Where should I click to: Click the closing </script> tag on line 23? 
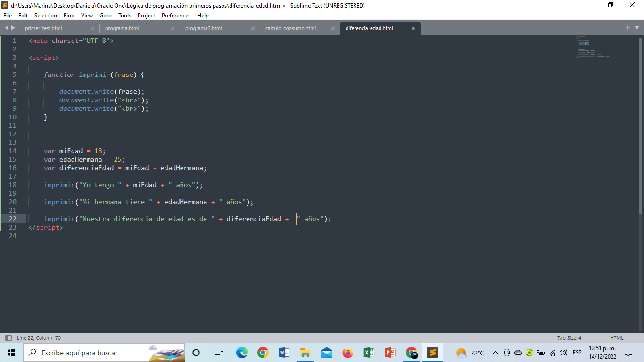point(46,227)
